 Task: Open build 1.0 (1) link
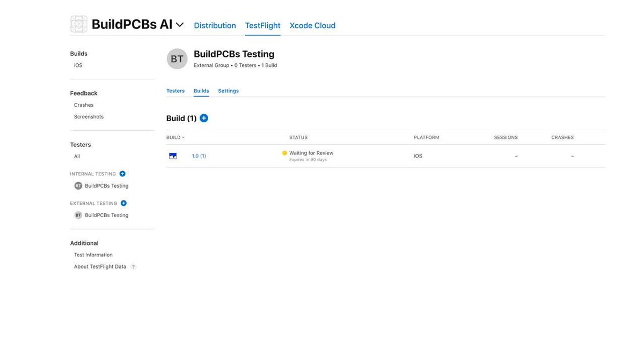[199, 156]
